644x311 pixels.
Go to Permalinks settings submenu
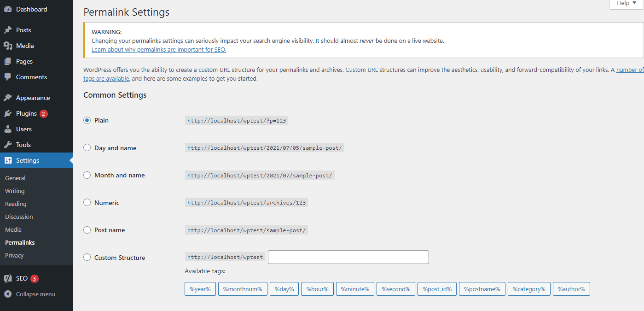(x=20, y=242)
